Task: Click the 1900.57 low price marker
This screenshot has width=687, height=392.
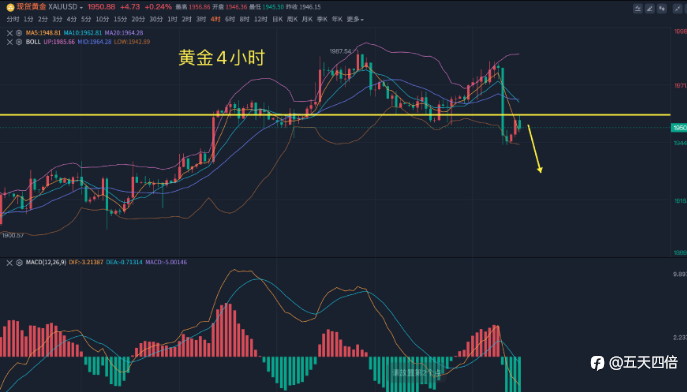Action: 13,236
